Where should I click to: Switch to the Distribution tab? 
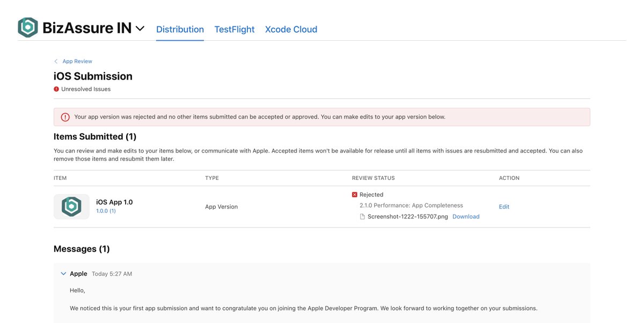[180, 30]
